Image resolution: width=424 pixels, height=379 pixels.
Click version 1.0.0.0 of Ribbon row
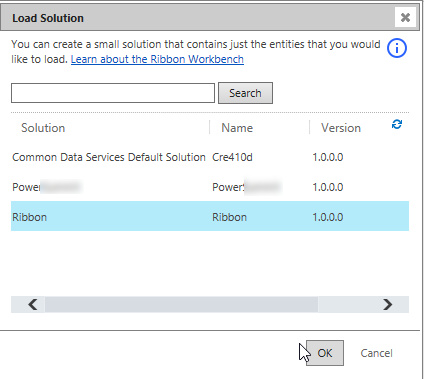pyautogui.click(x=328, y=217)
